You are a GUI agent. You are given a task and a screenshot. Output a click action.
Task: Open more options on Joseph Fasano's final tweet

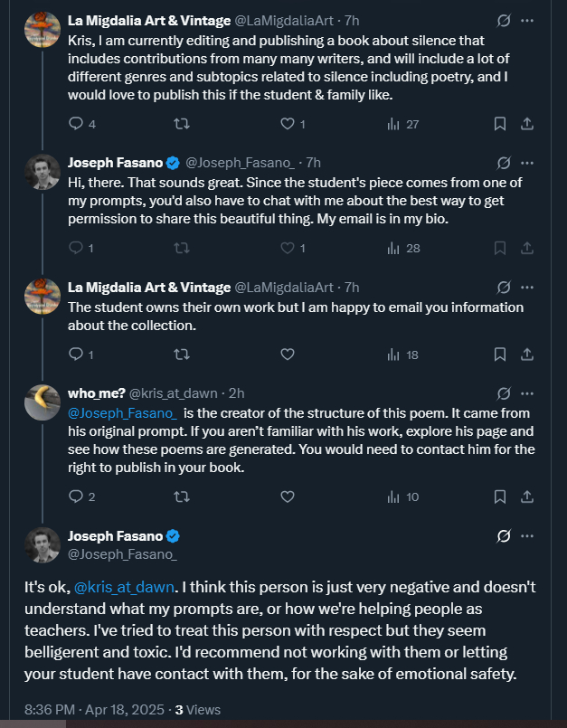[528, 536]
